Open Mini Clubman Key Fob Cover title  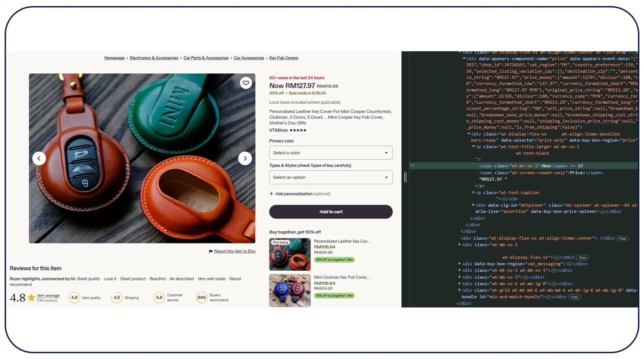343,277
